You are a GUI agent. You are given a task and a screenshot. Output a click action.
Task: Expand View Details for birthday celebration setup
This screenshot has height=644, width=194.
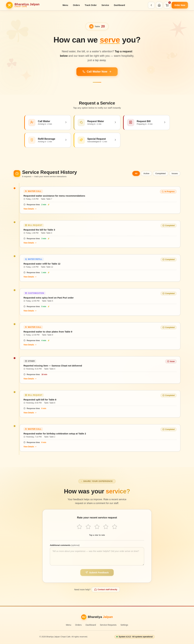(x=30, y=447)
